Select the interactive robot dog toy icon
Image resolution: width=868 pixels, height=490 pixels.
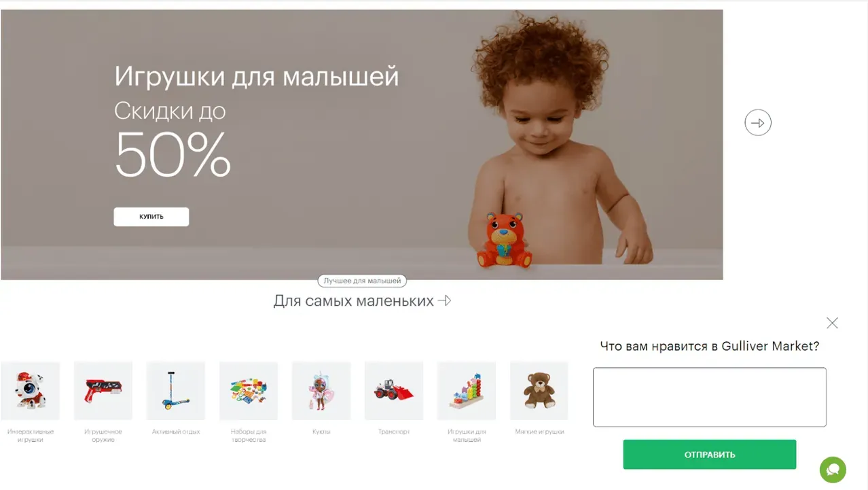(x=31, y=391)
